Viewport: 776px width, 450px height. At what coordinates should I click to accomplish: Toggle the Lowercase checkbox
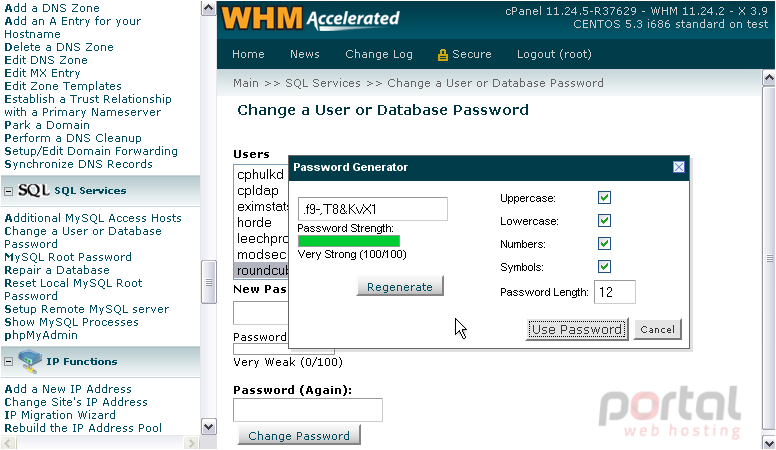click(604, 221)
